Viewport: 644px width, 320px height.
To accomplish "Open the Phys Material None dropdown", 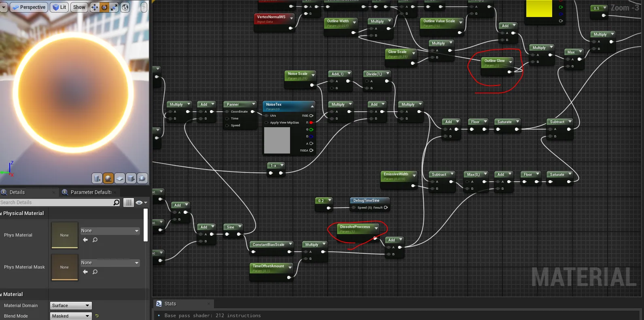I will pos(110,231).
